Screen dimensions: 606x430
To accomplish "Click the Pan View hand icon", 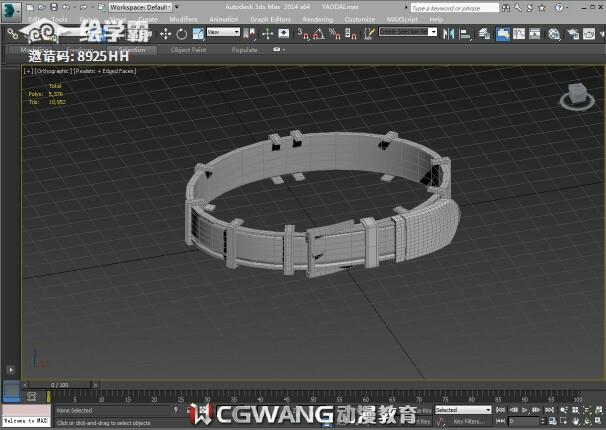I will (x=575, y=421).
